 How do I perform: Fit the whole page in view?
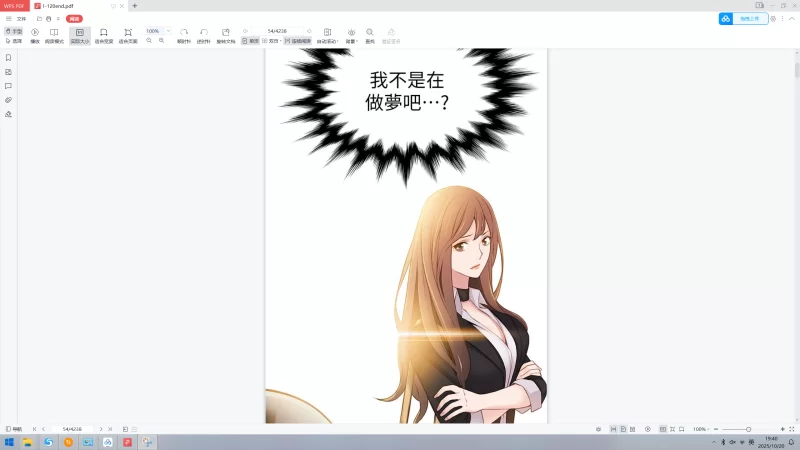coord(128,36)
